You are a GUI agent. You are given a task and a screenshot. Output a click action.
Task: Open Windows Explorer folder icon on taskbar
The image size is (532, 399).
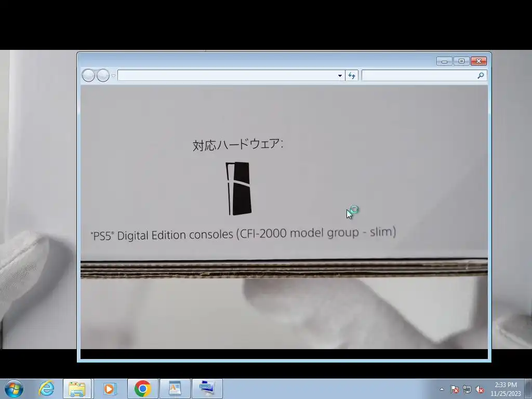[x=77, y=389]
